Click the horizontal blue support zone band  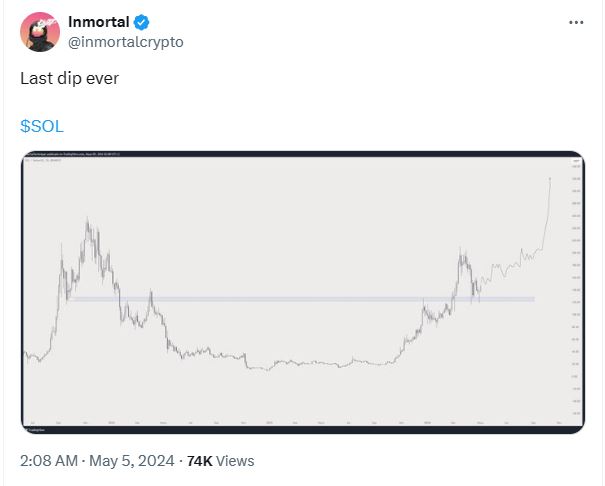pos(302,299)
